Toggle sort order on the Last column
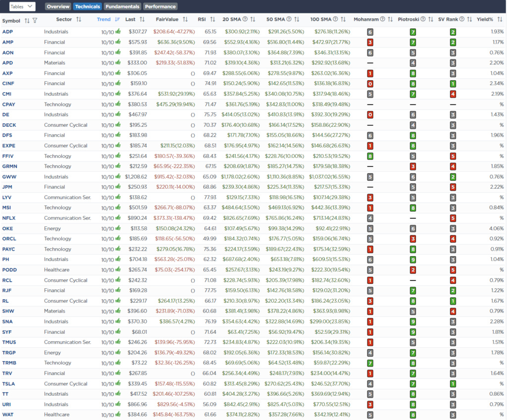Image resolution: width=507 pixels, height=420 pixels. click(142, 21)
